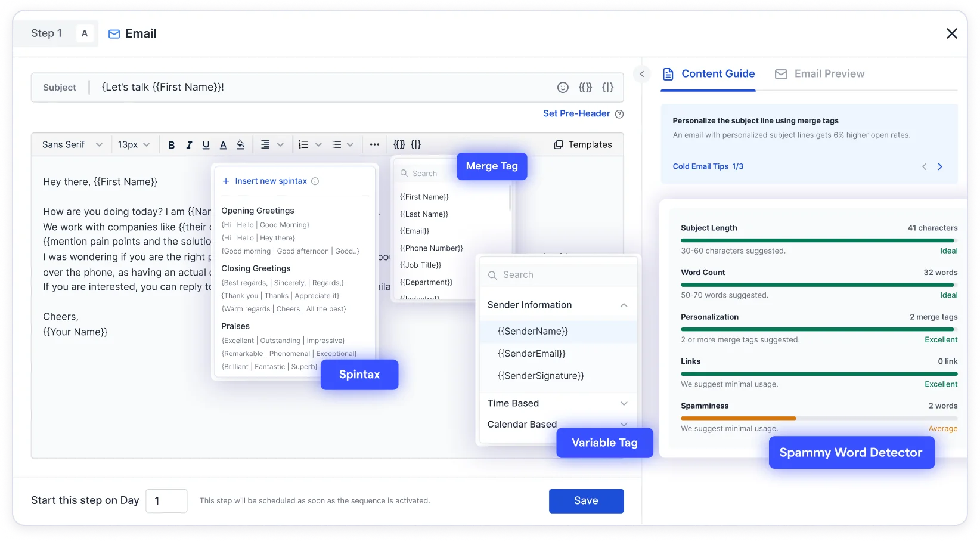Open more formatting options ellipsis
Viewport: 980px width, 541px height.
pos(374,144)
